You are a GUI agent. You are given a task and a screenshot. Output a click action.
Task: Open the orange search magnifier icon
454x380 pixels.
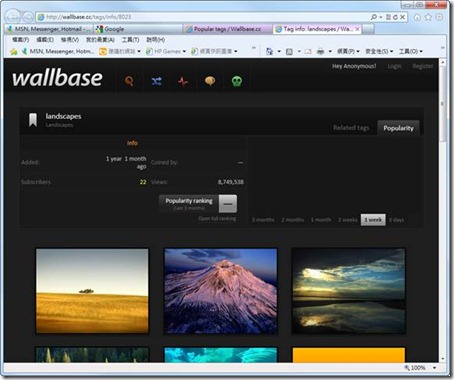(129, 81)
